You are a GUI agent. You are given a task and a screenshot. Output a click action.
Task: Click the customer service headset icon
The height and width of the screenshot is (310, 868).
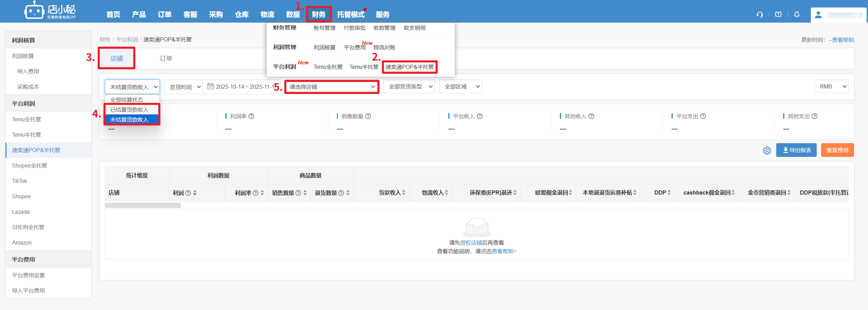[759, 14]
